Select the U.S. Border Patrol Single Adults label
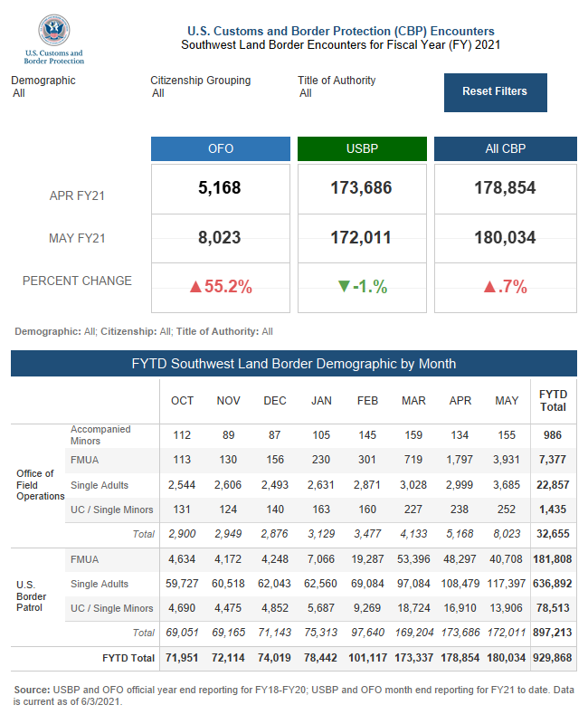 pyautogui.click(x=100, y=584)
